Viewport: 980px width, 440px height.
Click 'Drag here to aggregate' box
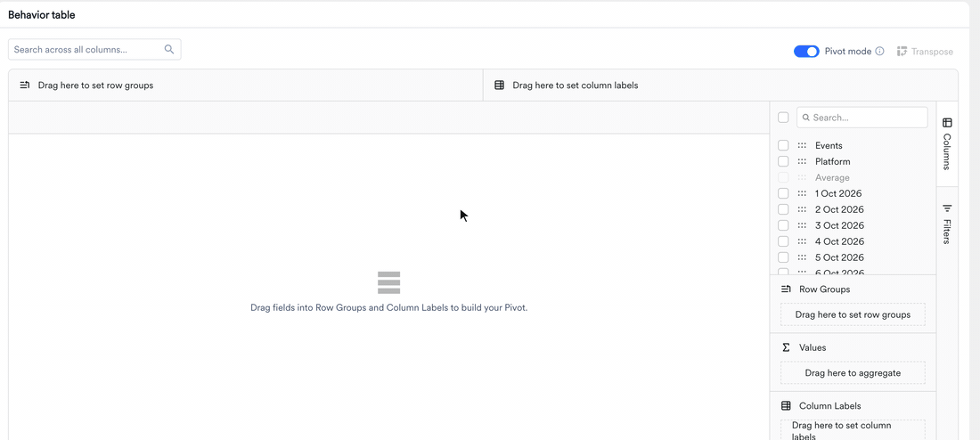(853, 372)
